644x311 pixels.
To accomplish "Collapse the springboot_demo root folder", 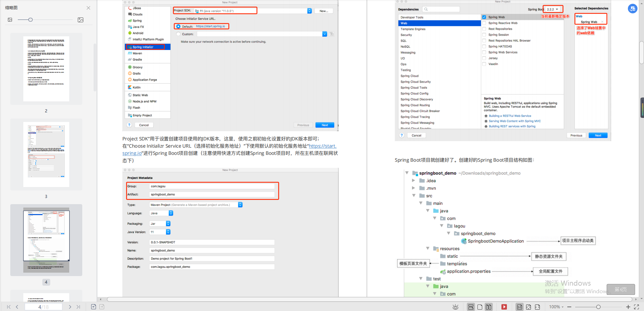I will click(x=407, y=173).
